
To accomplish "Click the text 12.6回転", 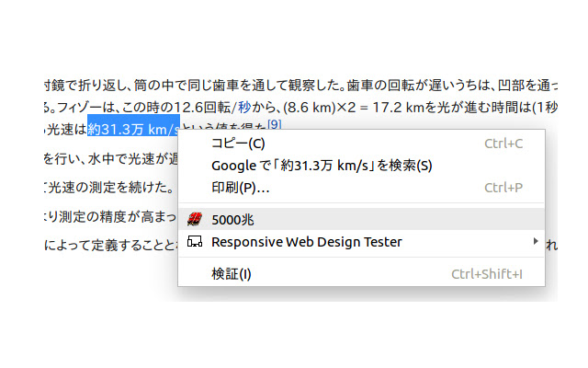I will 202,108.
